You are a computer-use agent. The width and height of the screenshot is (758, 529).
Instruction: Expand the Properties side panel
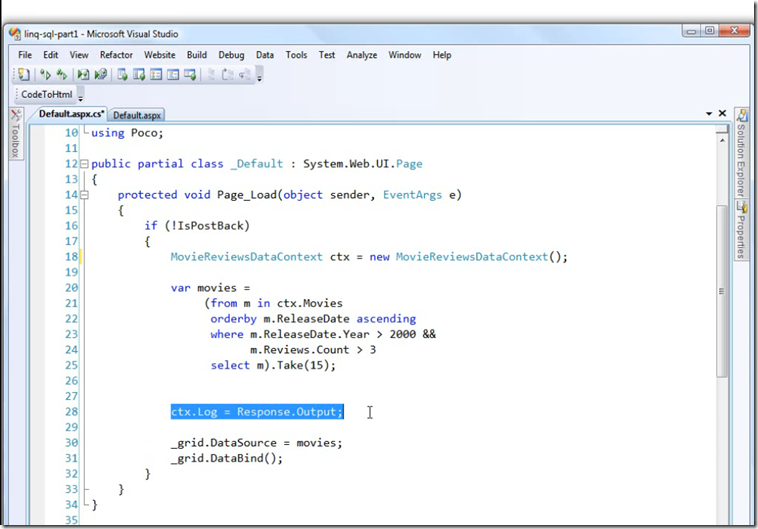coord(741,230)
